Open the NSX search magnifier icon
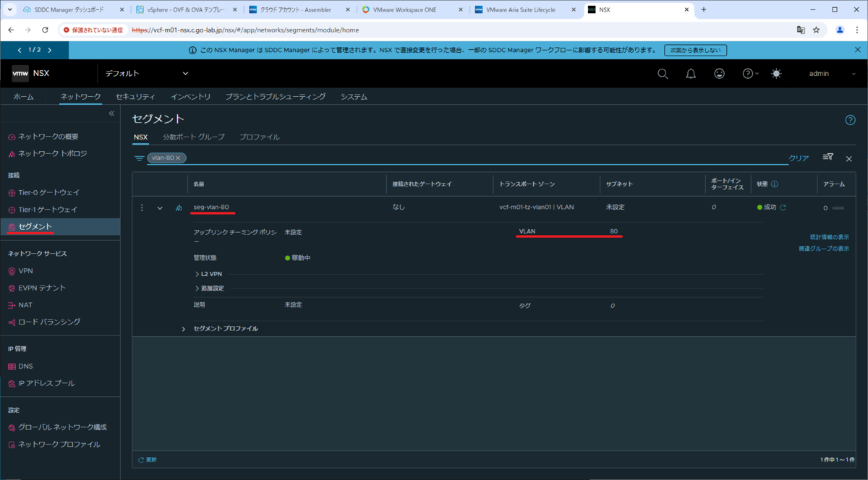This screenshot has width=868, height=480. click(663, 74)
